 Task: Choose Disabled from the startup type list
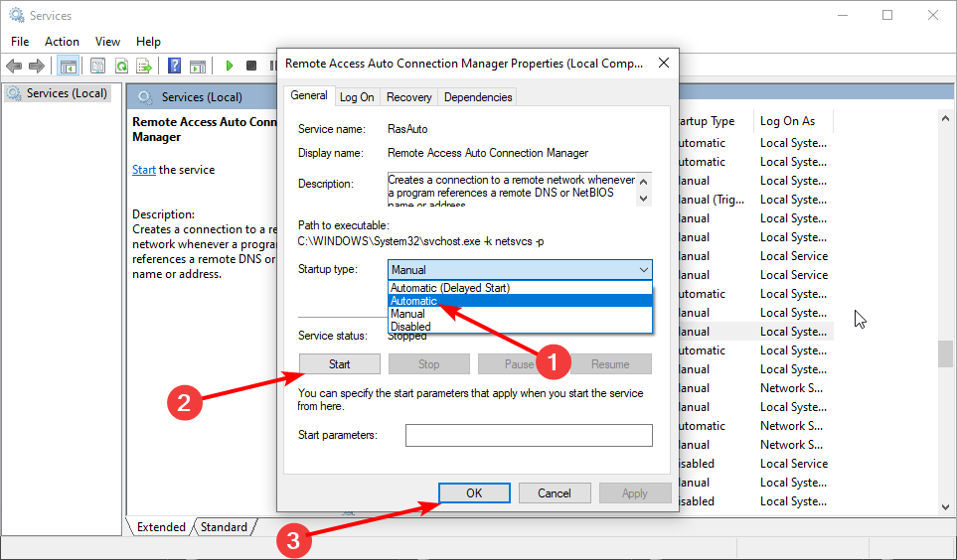(520, 327)
